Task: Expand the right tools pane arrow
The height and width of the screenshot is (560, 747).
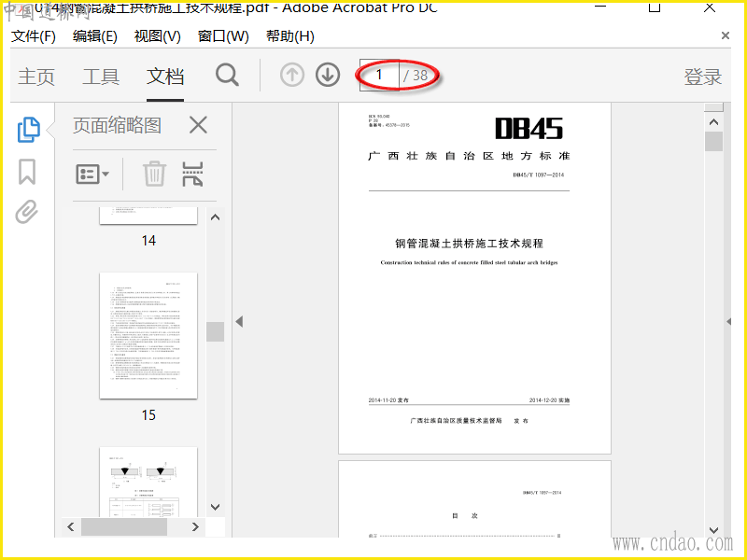Action: click(728, 321)
